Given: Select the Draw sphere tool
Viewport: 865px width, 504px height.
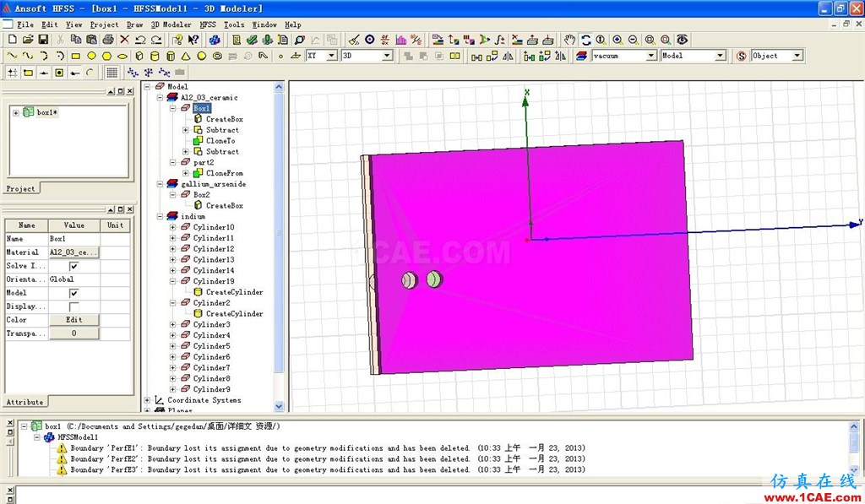Looking at the screenshot, I should pos(202,56).
